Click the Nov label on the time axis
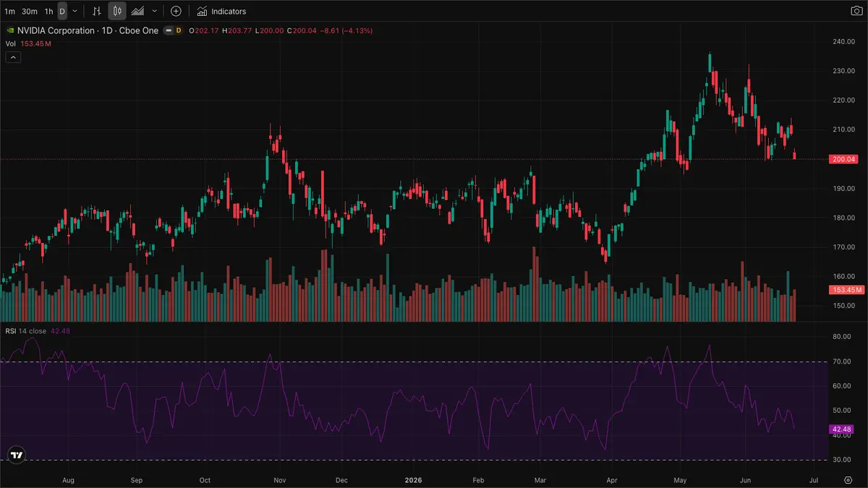This screenshot has width=868, height=488. (x=281, y=479)
